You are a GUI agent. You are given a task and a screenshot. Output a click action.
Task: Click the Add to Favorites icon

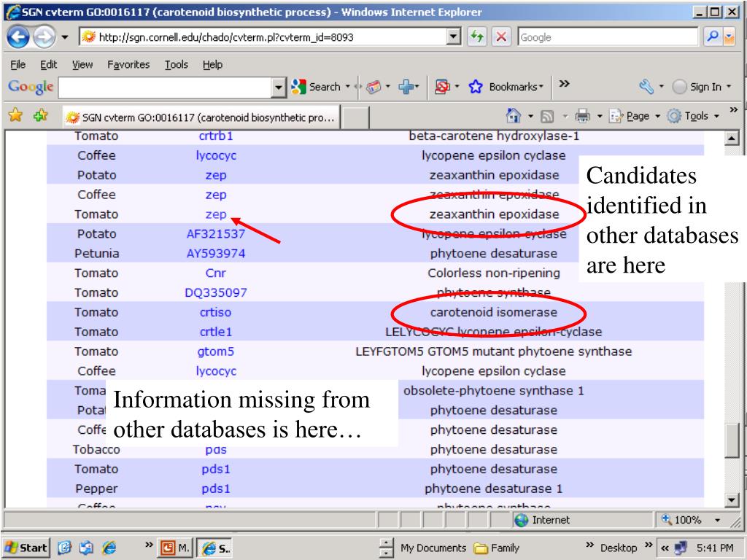click(41, 115)
